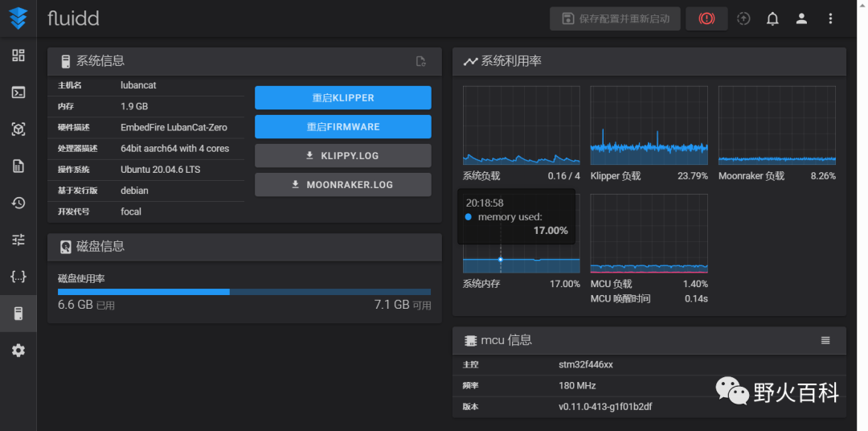Download KLIPPY.LOG
868x431 pixels.
point(342,156)
